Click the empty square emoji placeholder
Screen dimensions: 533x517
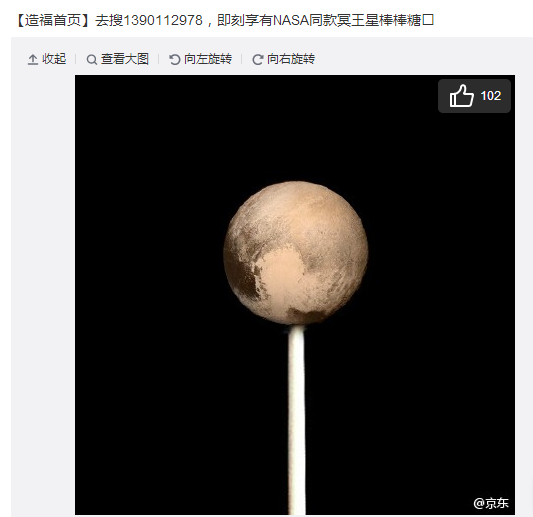(428, 20)
